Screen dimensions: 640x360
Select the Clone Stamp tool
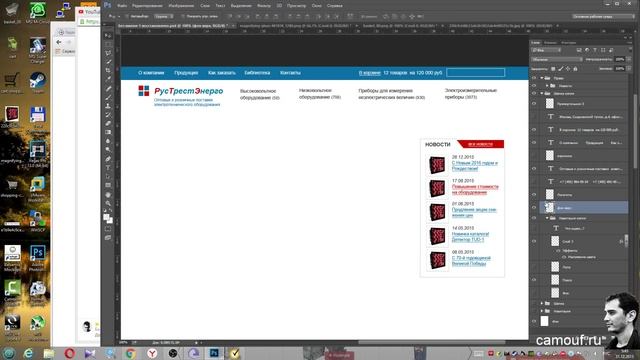(108, 106)
